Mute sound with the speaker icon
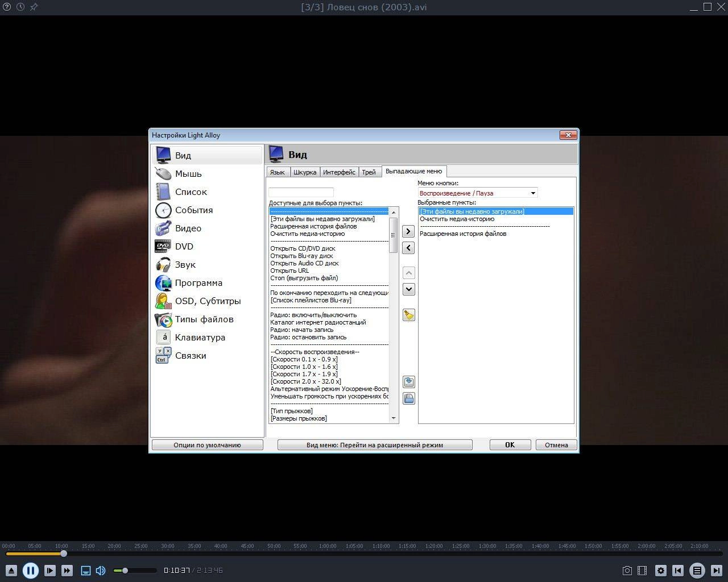 click(101, 571)
